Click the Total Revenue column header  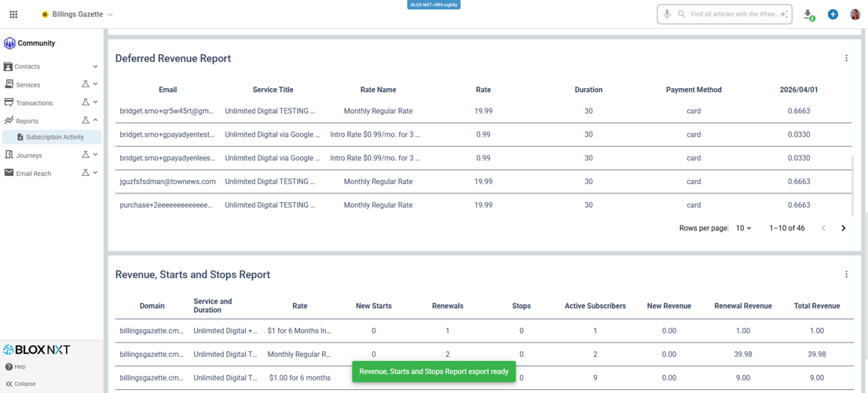point(816,306)
